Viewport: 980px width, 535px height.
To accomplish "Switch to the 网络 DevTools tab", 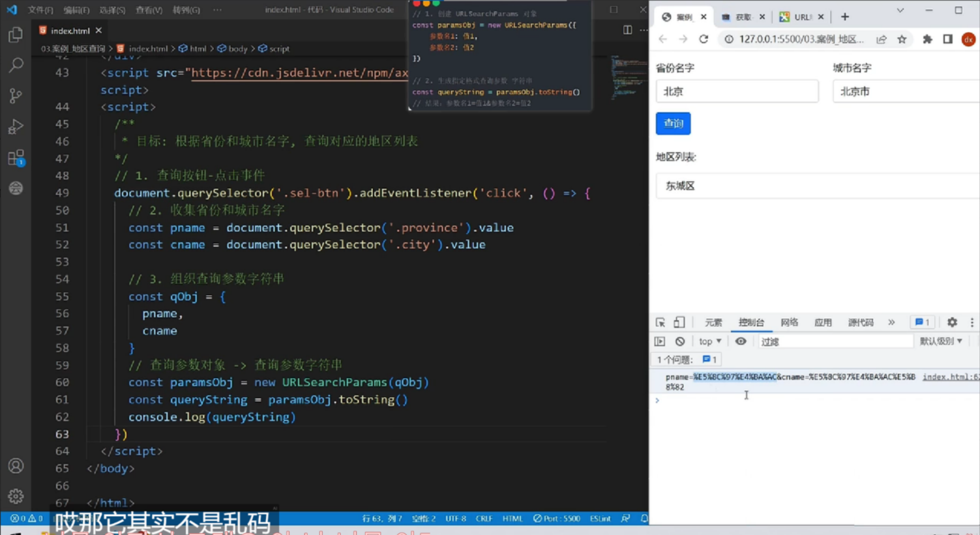I will pos(789,322).
